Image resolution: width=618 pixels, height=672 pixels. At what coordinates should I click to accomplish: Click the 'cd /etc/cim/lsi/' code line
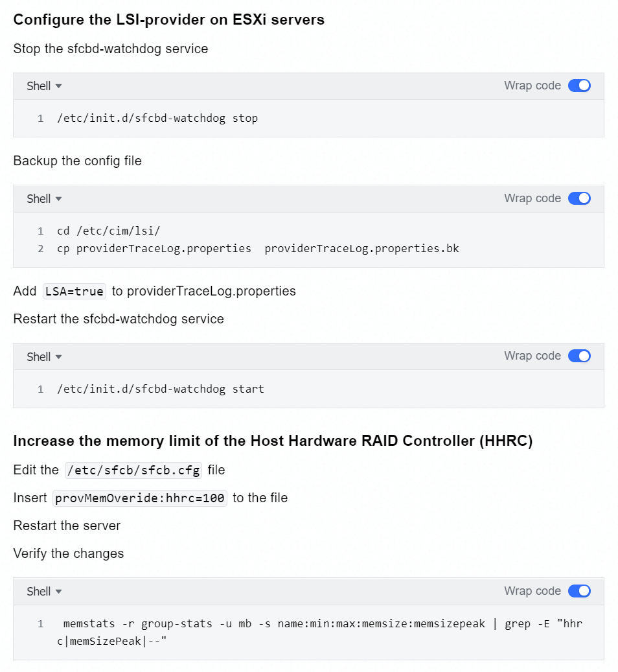(x=108, y=231)
